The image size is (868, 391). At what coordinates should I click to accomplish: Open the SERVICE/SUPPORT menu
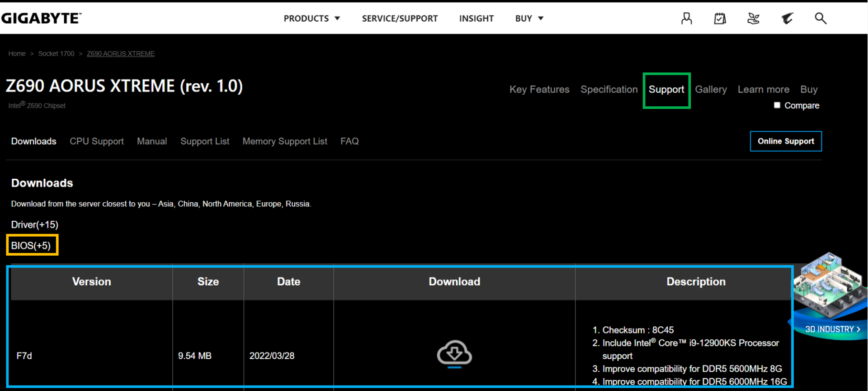point(400,19)
